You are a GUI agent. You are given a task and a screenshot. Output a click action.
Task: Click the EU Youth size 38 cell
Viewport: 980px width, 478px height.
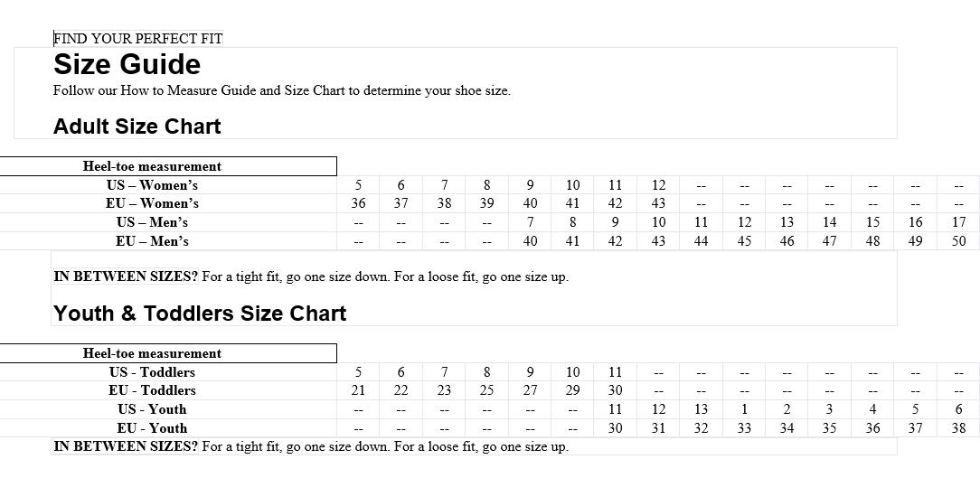pyautogui.click(x=958, y=428)
